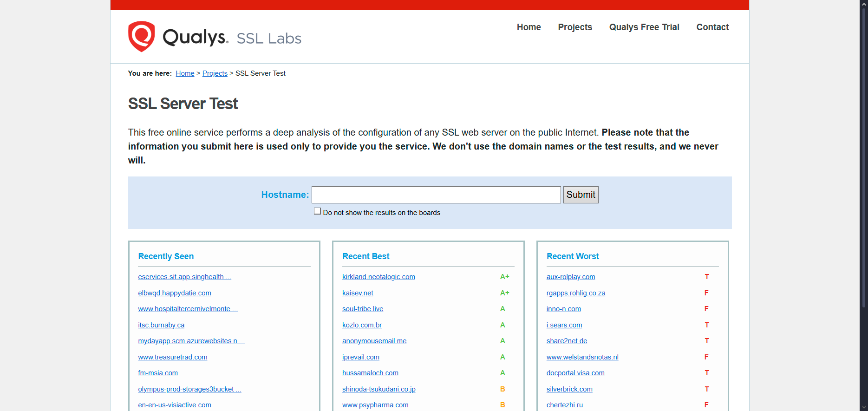Open kozlo.com.br link

(x=362, y=325)
